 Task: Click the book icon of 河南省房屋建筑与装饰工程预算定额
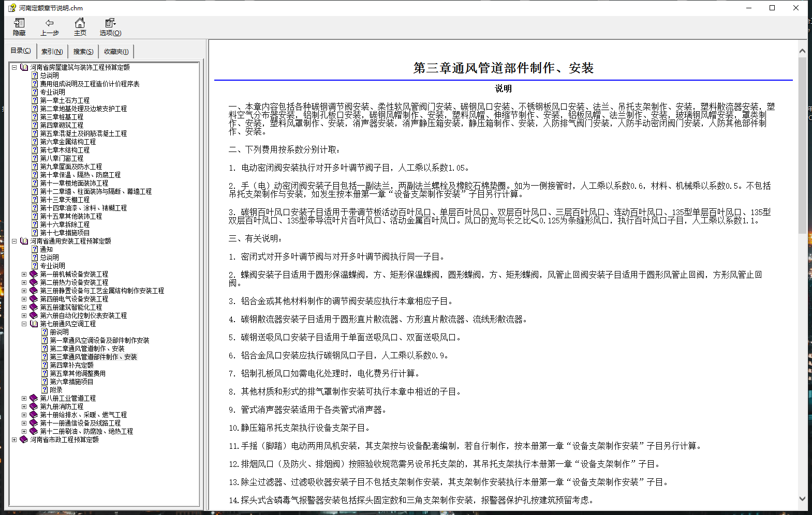24,67
